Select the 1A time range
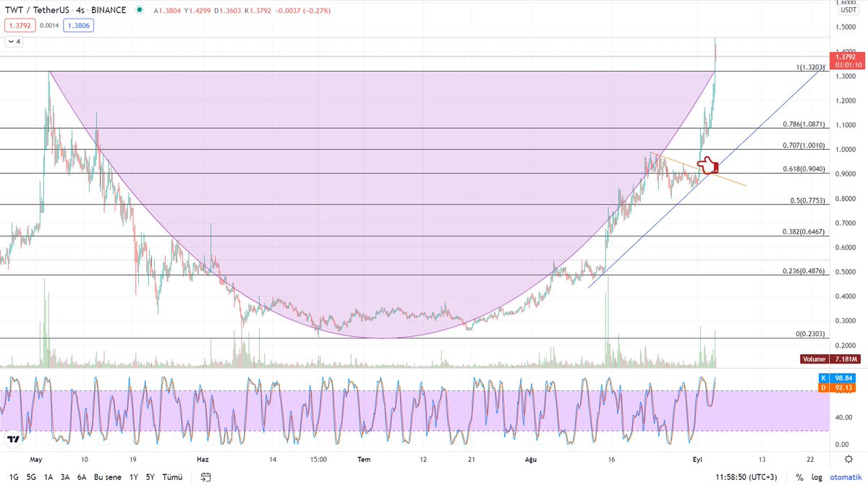 (48, 477)
